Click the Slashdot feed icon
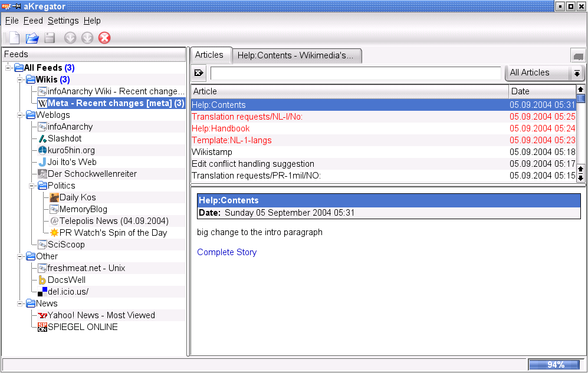Screen dimensions: 588x373 point(42,138)
